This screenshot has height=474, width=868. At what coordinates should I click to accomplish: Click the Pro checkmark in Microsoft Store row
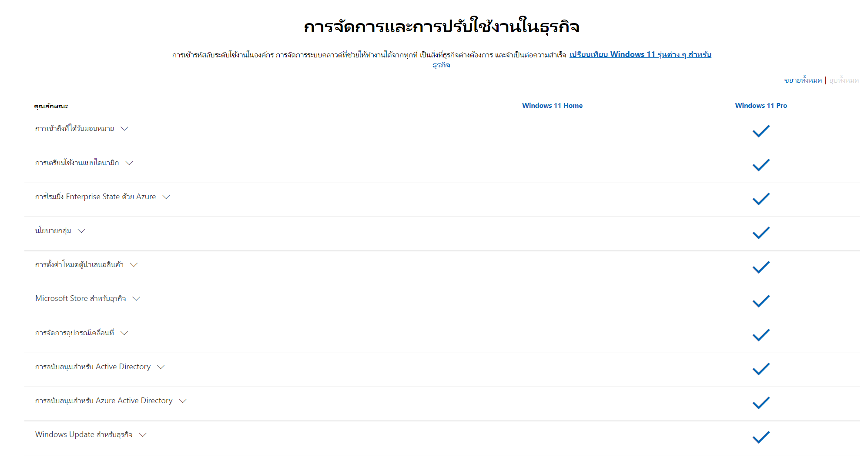coord(761,301)
